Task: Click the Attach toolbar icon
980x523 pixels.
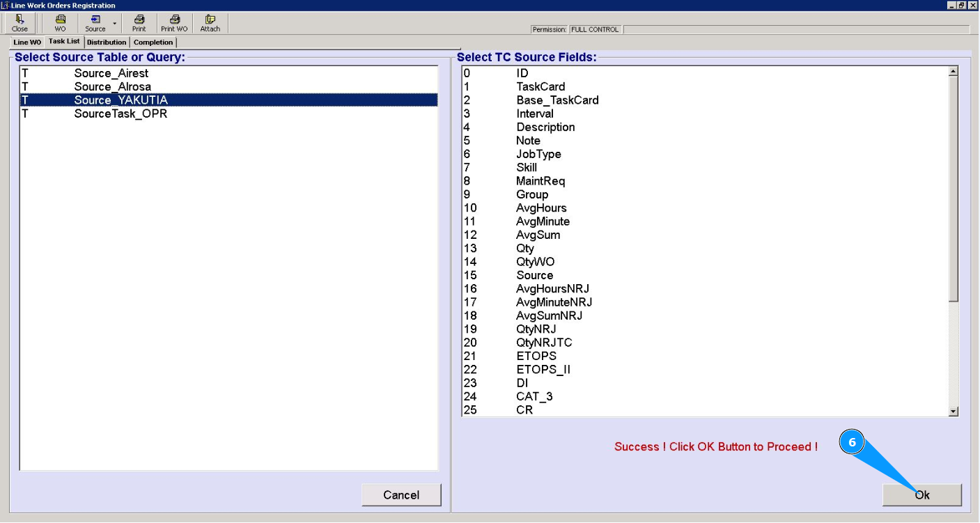Action: click(x=210, y=23)
